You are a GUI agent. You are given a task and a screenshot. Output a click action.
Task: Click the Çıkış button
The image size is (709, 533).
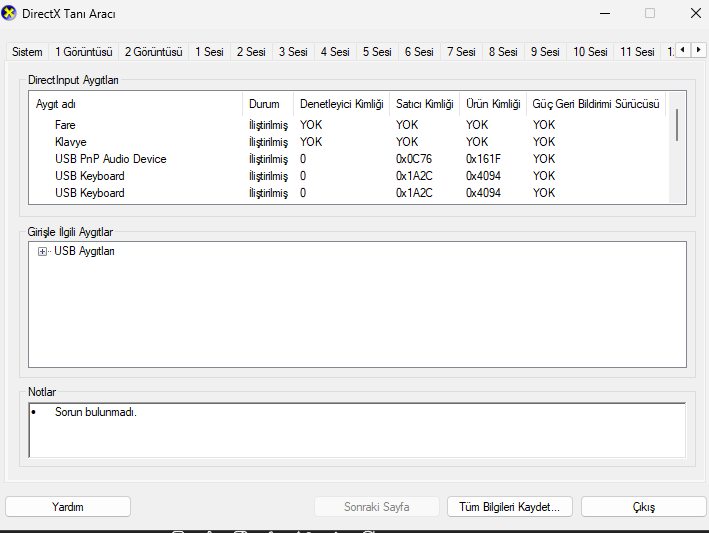click(x=643, y=507)
